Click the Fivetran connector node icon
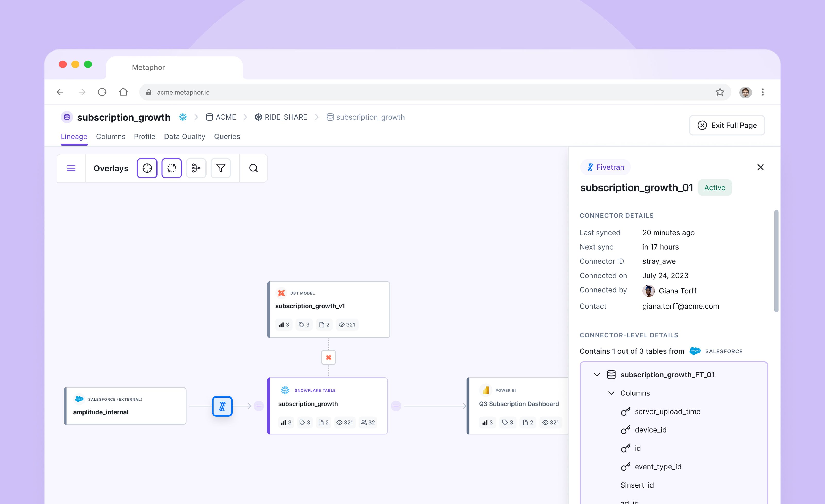Image resolution: width=825 pixels, height=504 pixels. pos(222,406)
